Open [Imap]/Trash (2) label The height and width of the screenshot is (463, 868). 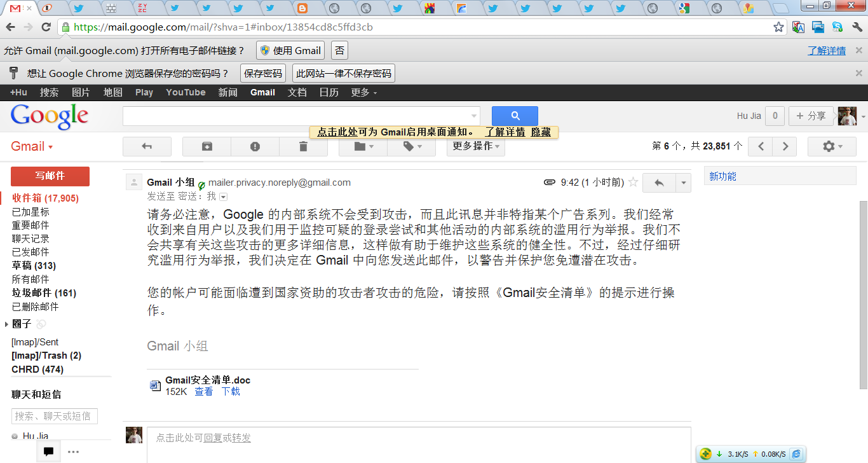point(46,356)
